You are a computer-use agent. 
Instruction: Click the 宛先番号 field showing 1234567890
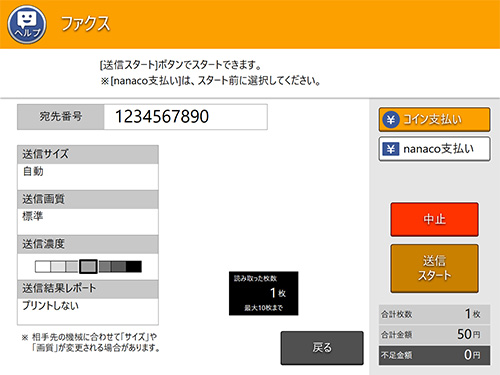click(186, 117)
